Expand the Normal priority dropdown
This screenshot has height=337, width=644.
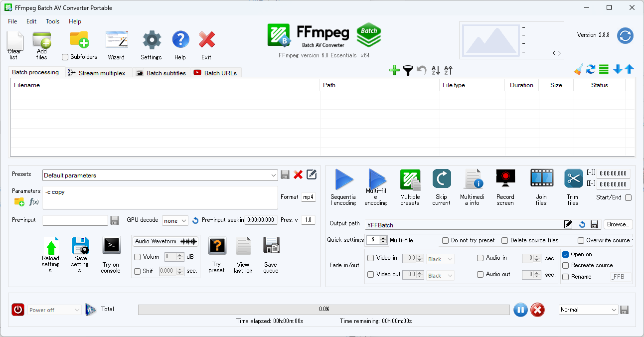coord(588,310)
